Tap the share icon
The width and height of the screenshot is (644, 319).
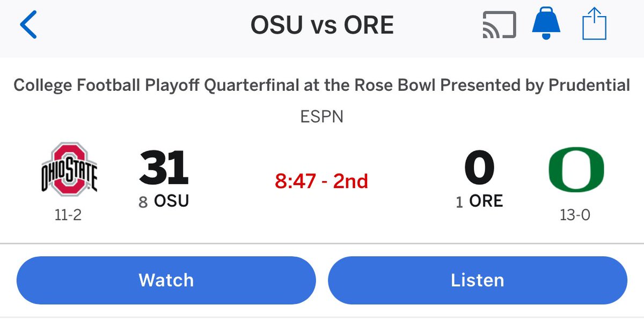coord(595,25)
